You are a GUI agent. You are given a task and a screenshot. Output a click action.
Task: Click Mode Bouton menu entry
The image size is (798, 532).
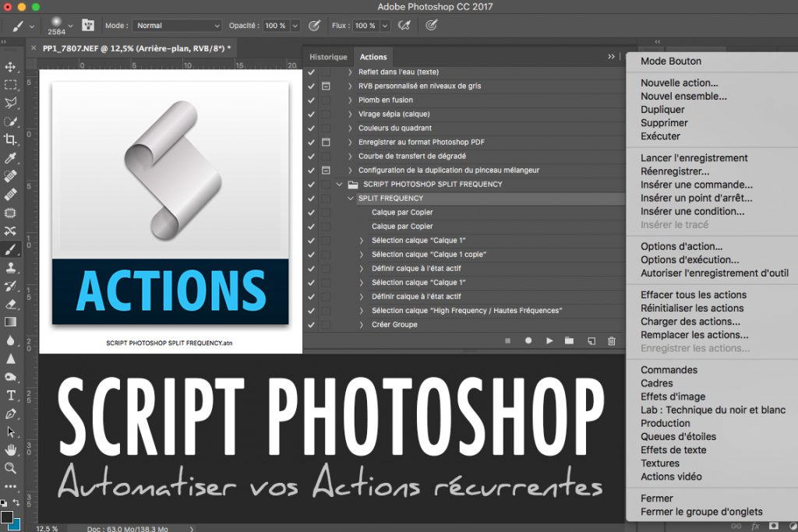(x=671, y=61)
